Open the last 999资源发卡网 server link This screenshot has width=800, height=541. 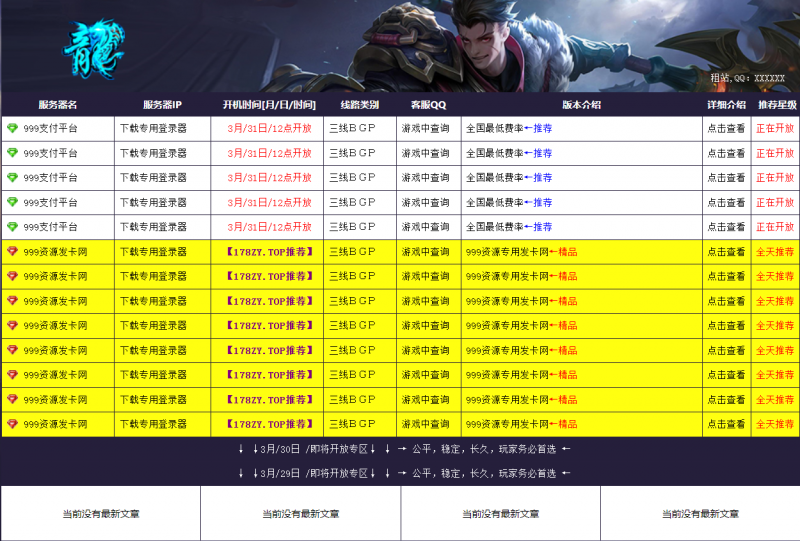[56, 424]
